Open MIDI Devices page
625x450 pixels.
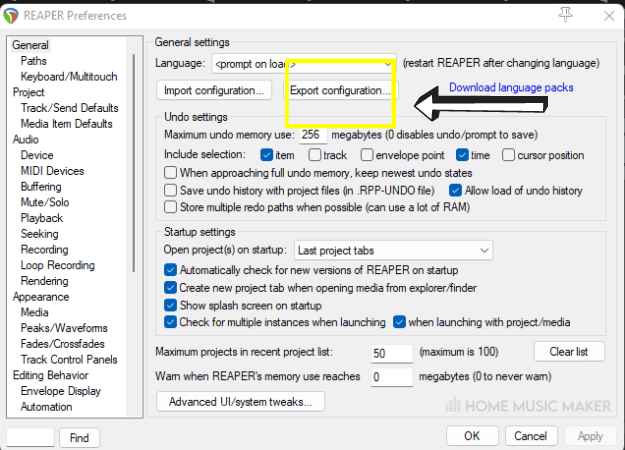coord(52,171)
